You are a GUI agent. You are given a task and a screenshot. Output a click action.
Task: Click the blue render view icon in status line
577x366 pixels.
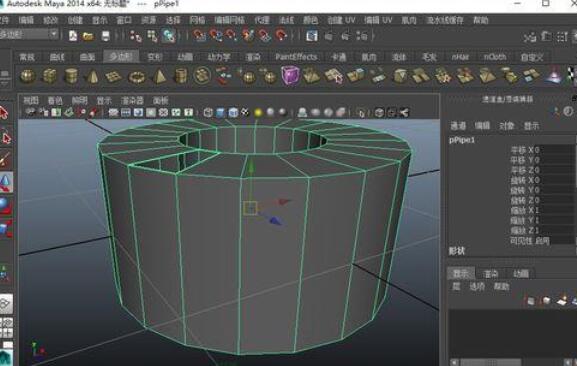312,36
